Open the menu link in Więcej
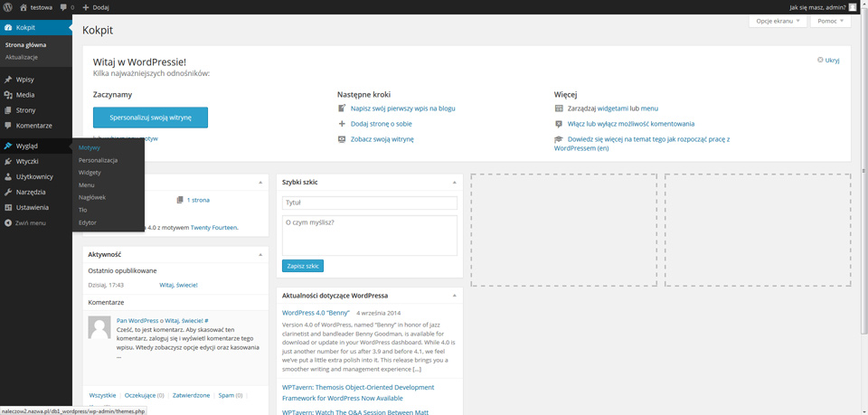Screen dimensions: 868x415 pyautogui.click(x=649, y=108)
